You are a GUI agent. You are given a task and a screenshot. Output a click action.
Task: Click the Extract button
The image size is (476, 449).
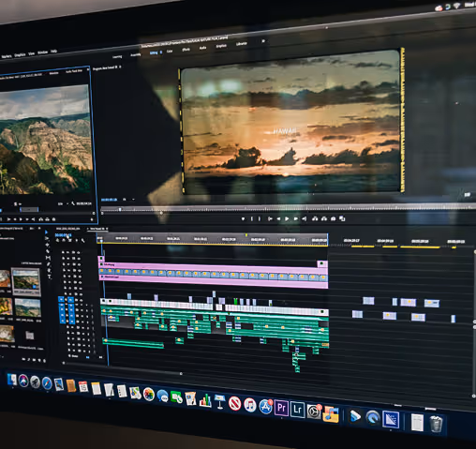[x=324, y=219]
